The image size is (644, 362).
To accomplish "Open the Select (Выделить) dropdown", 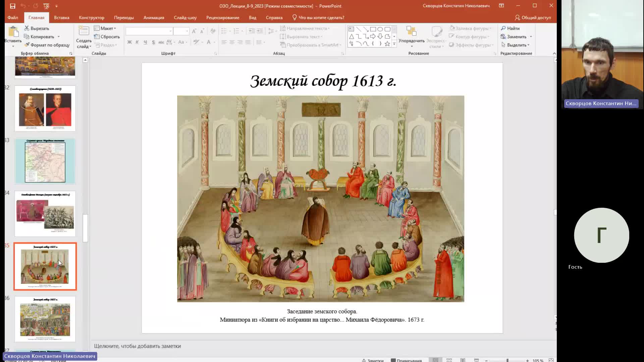I will pos(515,45).
